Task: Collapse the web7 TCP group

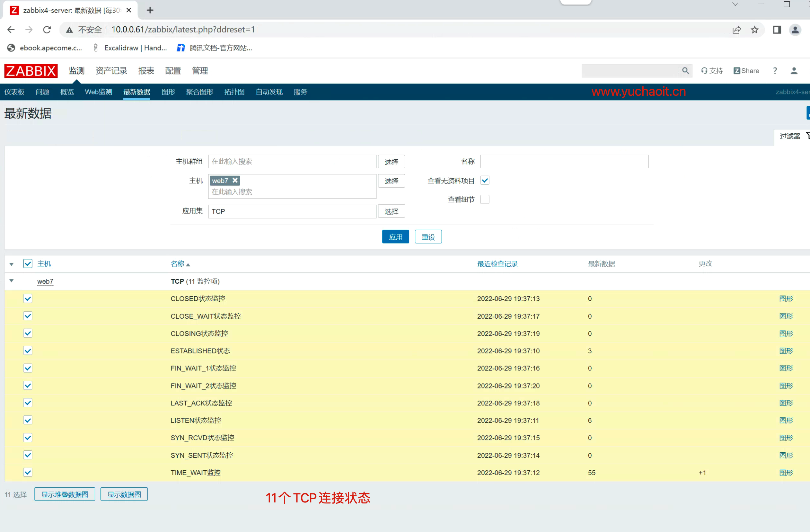Action: pyautogui.click(x=12, y=281)
